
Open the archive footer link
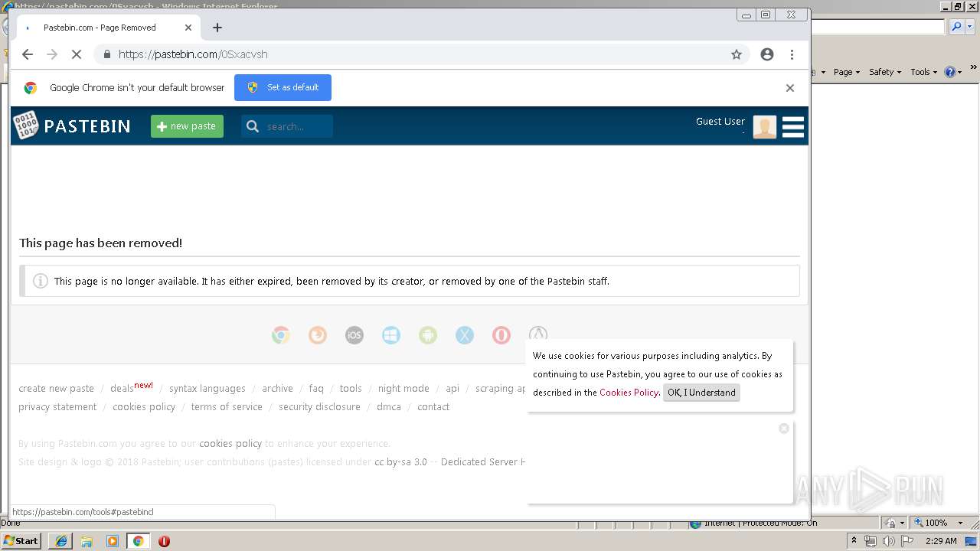pyautogui.click(x=277, y=389)
